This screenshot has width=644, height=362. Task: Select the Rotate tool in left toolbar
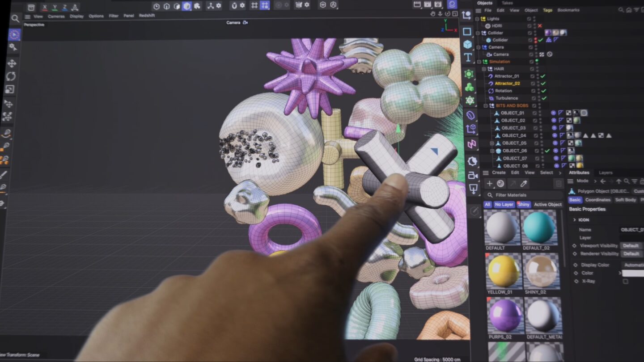tap(11, 76)
